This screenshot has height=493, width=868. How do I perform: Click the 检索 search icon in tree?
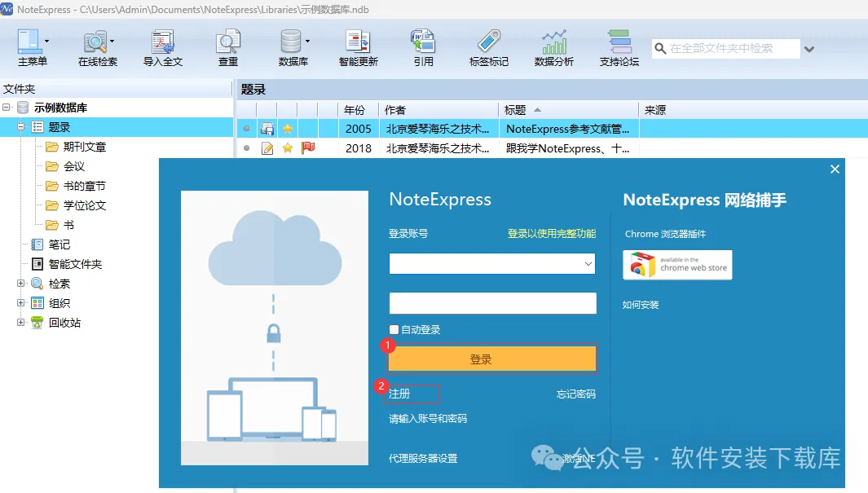point(37,284)
